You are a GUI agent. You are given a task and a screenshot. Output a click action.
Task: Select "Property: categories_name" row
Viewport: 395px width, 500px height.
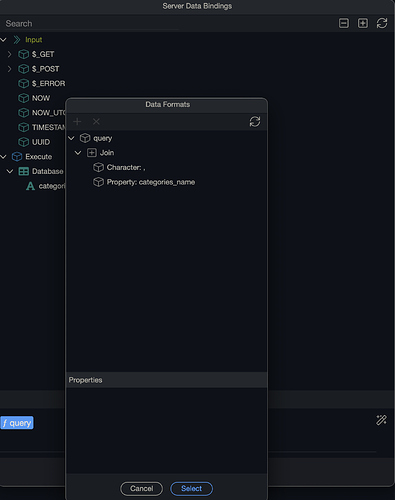(x=151, y=182)
